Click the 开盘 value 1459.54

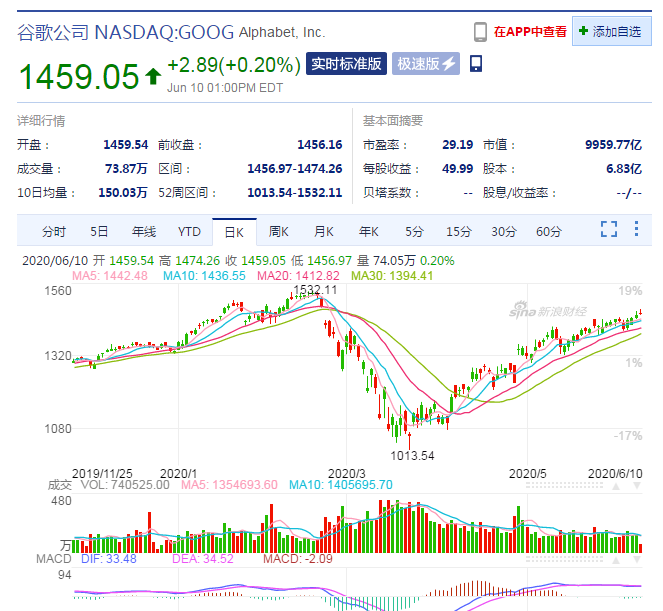(x=126, y=145)
